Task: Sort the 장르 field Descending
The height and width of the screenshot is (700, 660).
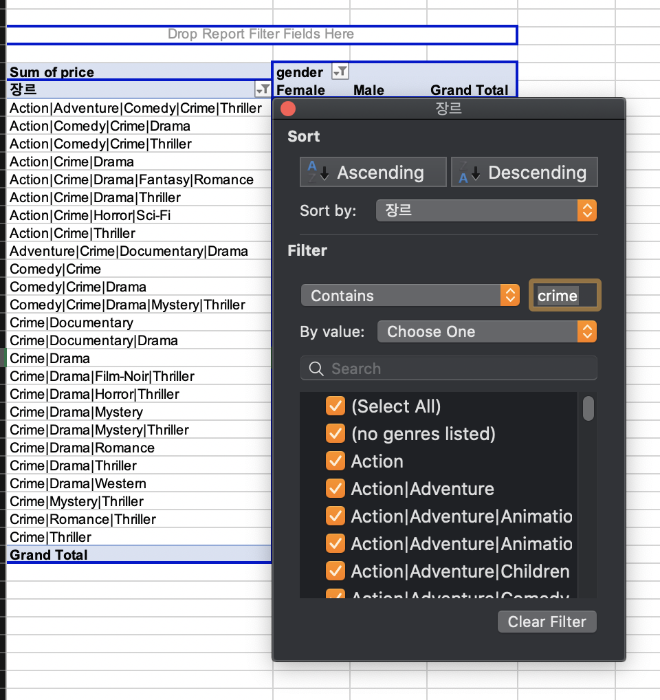Action: click(524, 172)
